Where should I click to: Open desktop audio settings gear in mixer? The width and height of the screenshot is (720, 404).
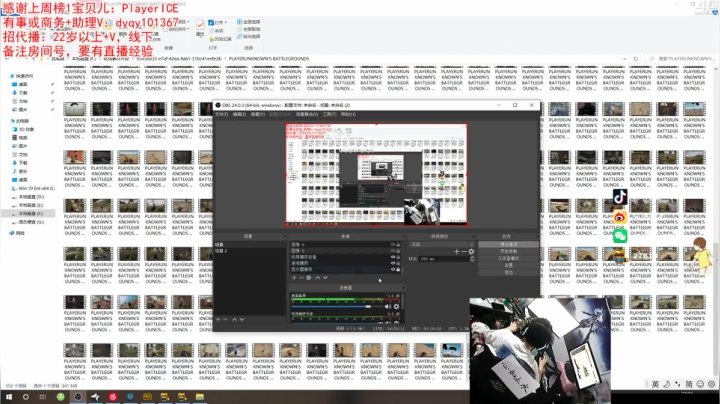point(396,306)
